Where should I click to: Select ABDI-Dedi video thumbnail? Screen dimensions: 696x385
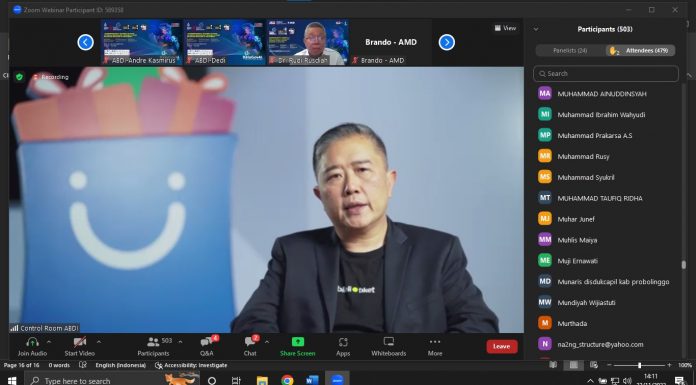[x=224, y=42]
